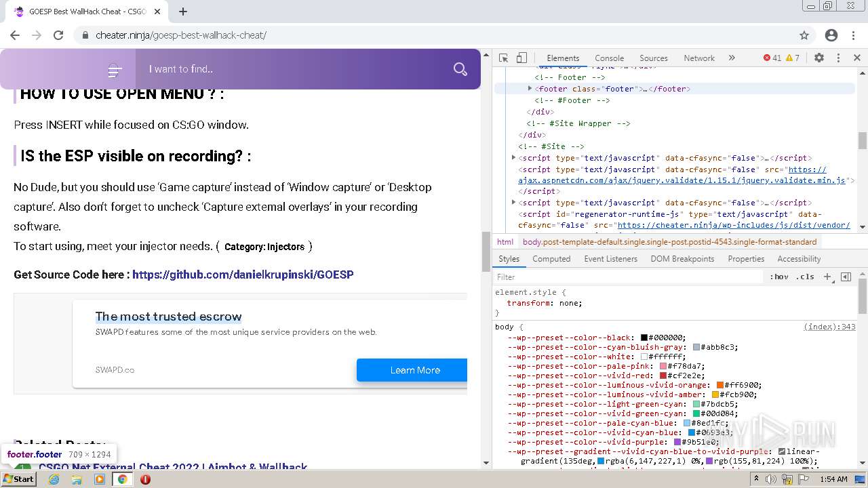The width and height of the screenshot is (868, 488).
Task: Switch to the Sources tab
Action: click(654, 58)
